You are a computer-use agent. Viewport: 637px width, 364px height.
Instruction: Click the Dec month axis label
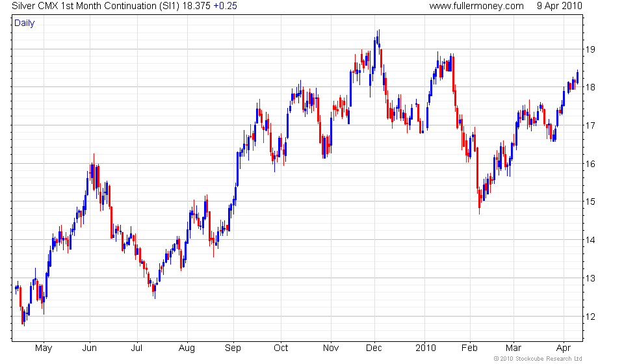374,348
